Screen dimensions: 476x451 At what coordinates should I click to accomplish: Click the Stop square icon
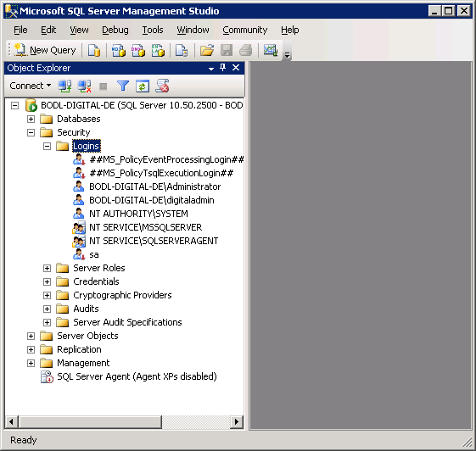tap(104, 86)
